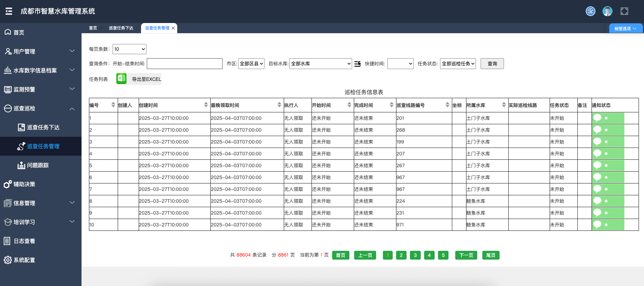Viewport: 644px width, 286px height.
Task: Click the 开始-结束时间 input field
Action: click(185, 64)
